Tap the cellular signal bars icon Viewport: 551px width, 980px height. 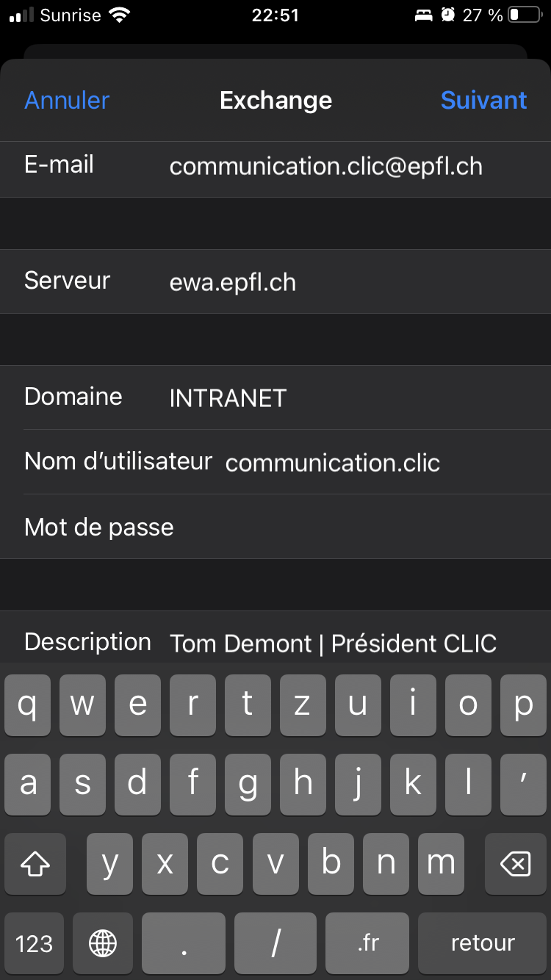point(21,15)
